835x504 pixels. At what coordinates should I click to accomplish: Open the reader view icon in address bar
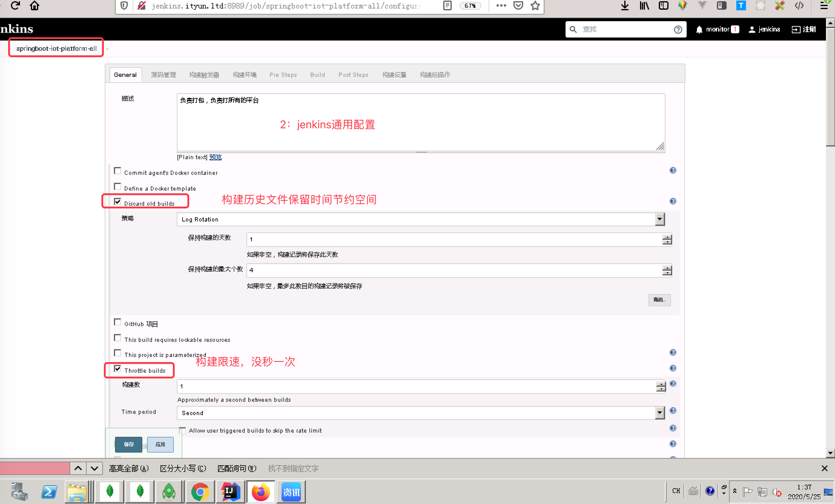pyautogui.click(x=447, y=6)
